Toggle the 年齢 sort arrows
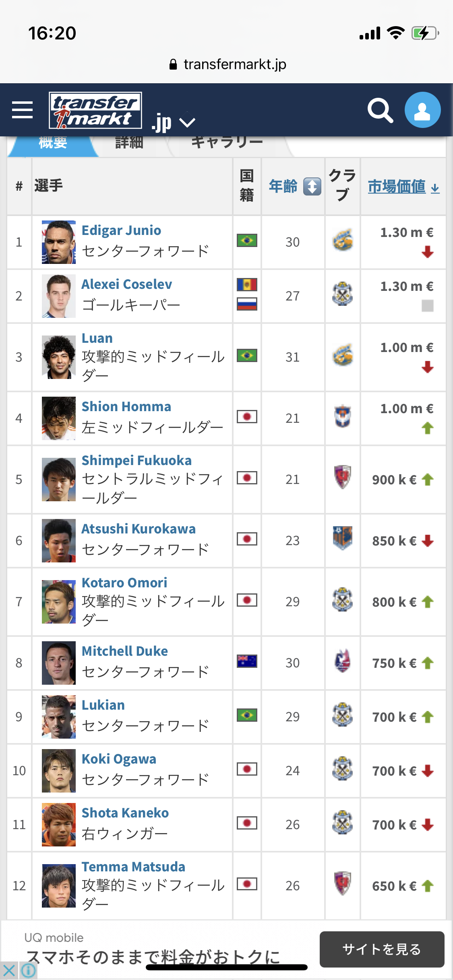453x980 pixels. click(x=312, y=186)
